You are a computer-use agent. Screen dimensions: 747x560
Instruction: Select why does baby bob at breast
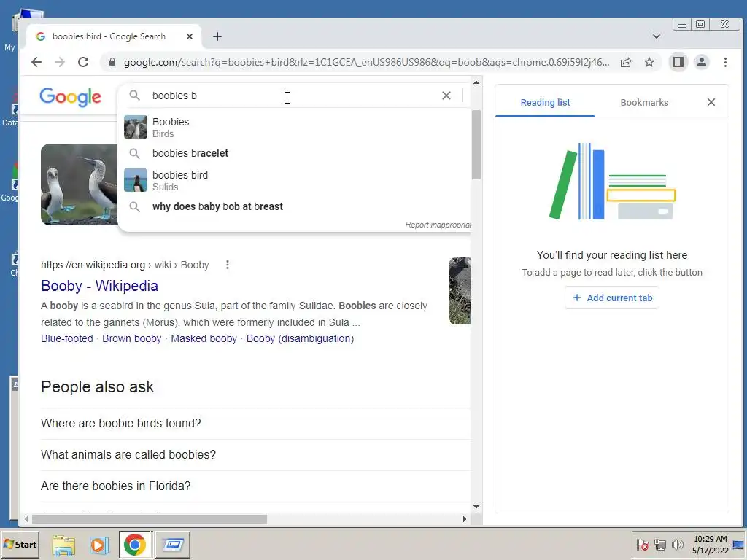294,206
